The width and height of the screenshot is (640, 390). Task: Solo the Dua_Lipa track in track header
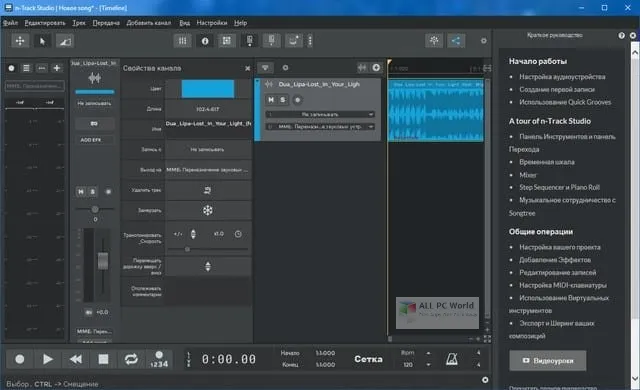pos(283,100)
